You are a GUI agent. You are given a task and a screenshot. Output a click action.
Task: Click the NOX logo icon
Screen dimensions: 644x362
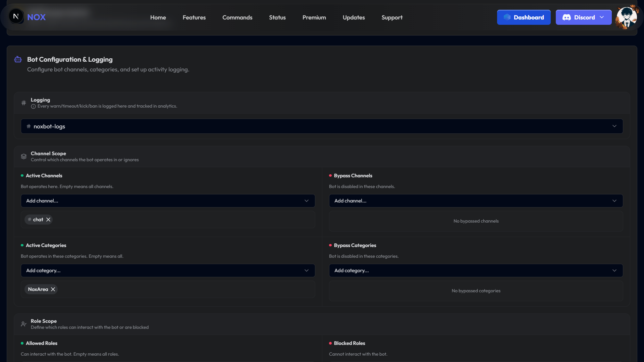point(16,16)
